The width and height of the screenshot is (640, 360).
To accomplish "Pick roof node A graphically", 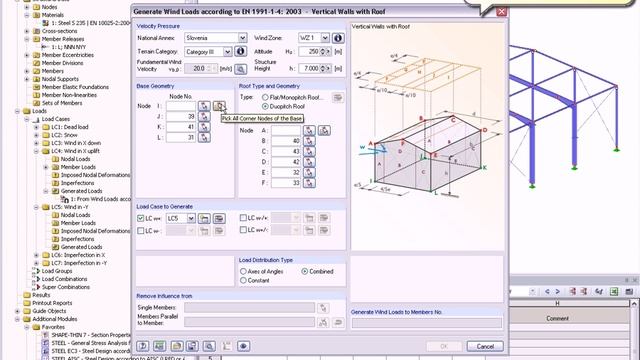I will [x=309, y=131].
